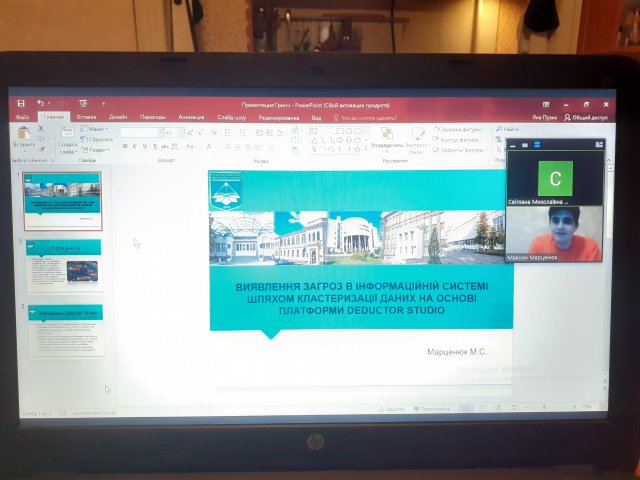Toggle underline Ч formatting button
Image resolution: width=640 pixels, height=480 pixels.
[x=145, y=146]
